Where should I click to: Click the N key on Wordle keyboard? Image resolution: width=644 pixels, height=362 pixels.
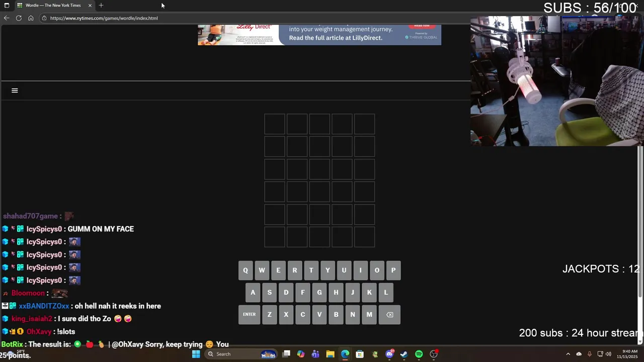(x=352, y=314)
